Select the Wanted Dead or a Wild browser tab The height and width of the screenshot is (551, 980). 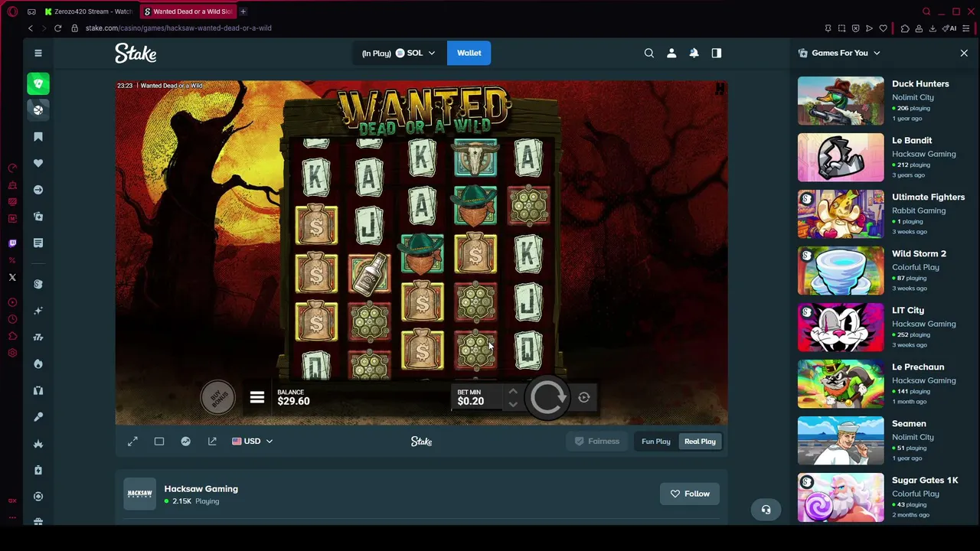click(x=188, y=11)
